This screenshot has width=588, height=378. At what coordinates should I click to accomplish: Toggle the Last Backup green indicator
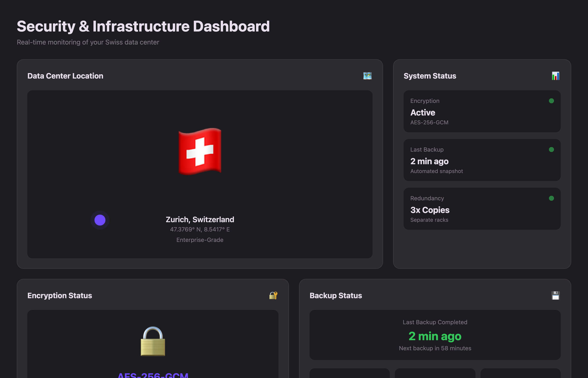pos(551,149)
